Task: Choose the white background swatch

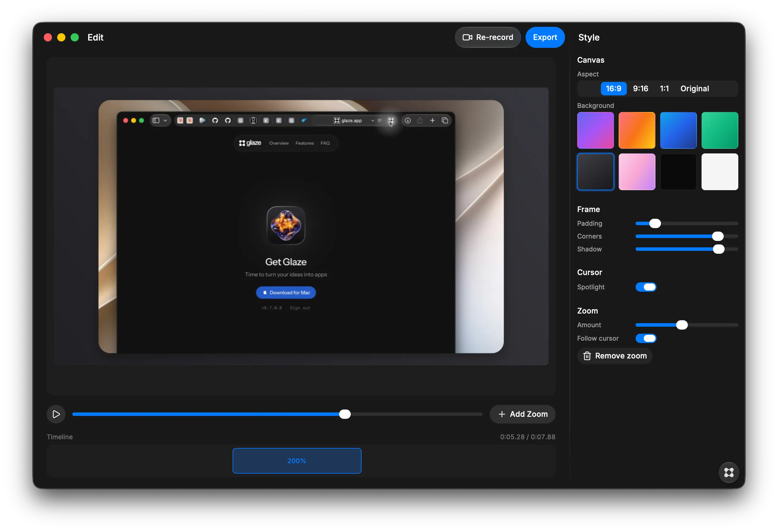Action: click(720, 171)
